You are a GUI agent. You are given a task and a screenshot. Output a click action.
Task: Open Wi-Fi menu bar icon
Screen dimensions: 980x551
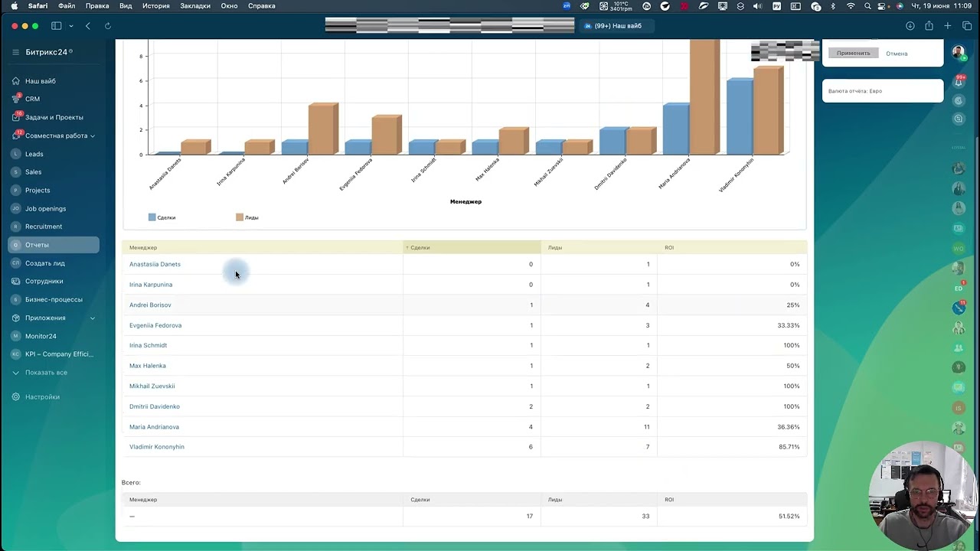(x=851, y=6)
